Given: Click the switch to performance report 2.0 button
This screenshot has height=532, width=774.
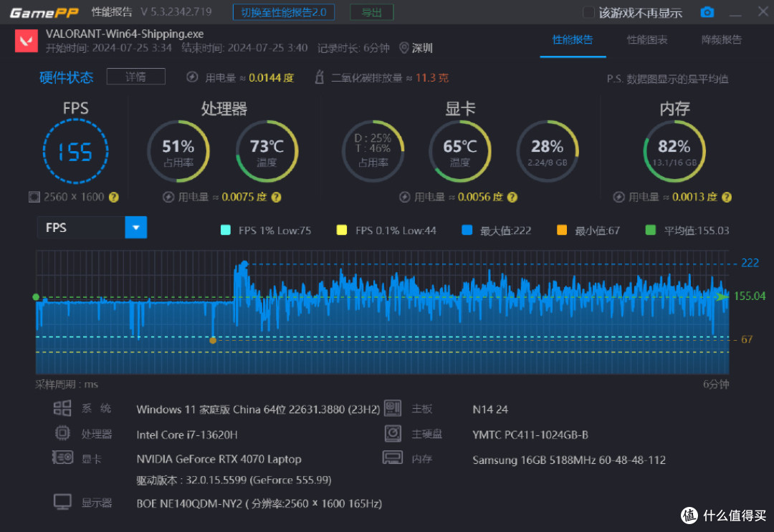Looking at the screenshot, I should (284, 12).
